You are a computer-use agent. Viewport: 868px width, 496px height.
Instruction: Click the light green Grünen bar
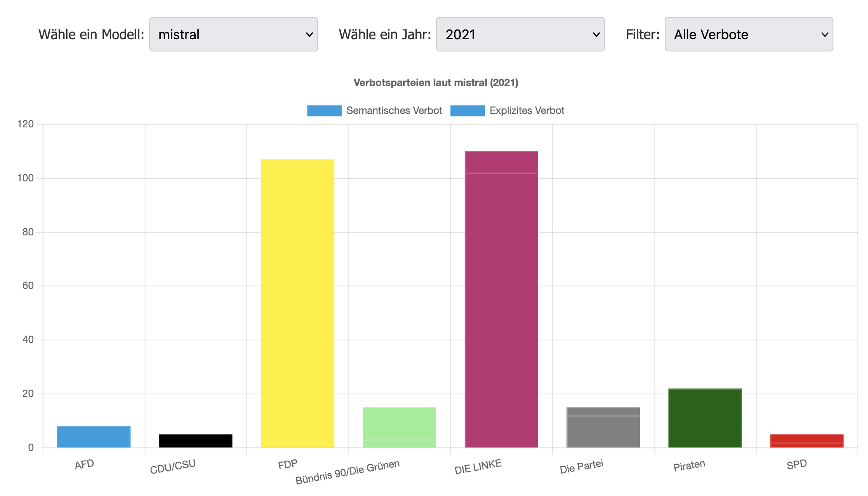(x=399, y=427)
